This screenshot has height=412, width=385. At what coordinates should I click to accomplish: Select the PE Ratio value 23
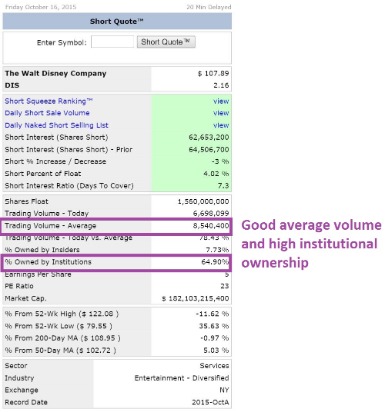[x=225, y=286]
